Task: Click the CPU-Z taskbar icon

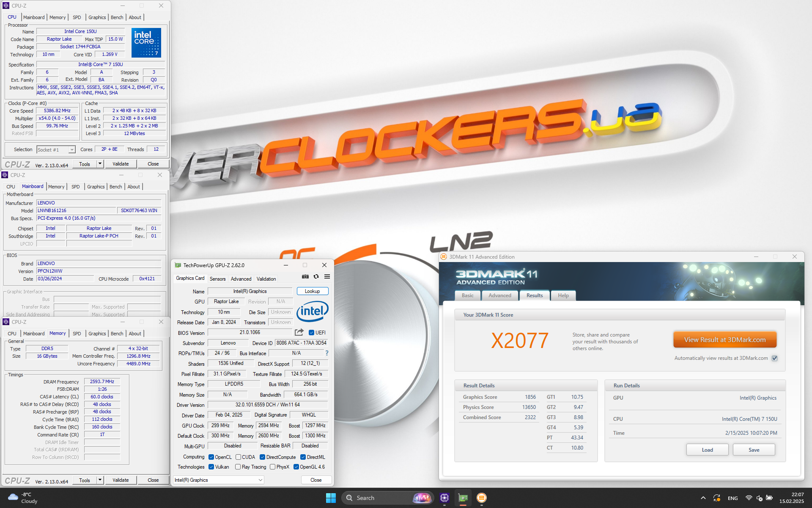Action: point(444,498)
